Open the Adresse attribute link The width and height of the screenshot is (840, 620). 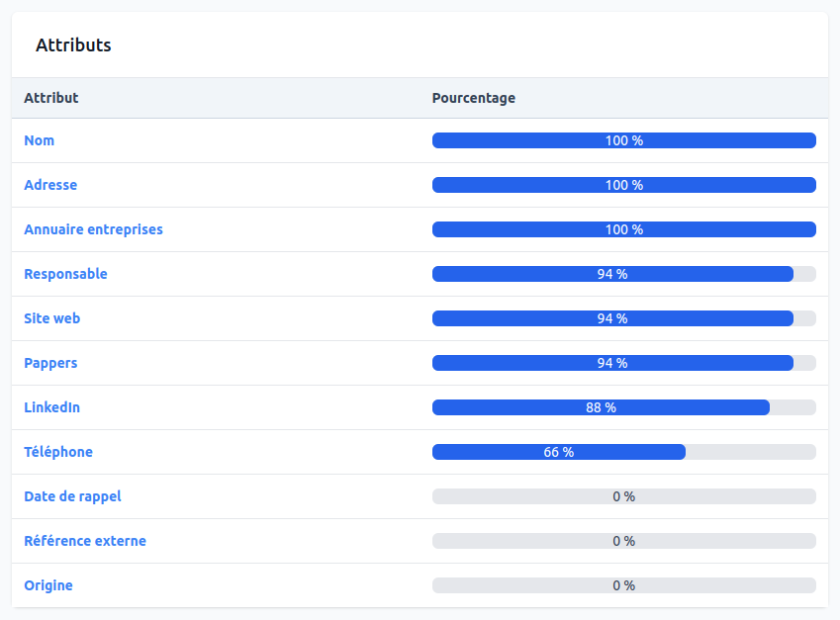[50, 185]
